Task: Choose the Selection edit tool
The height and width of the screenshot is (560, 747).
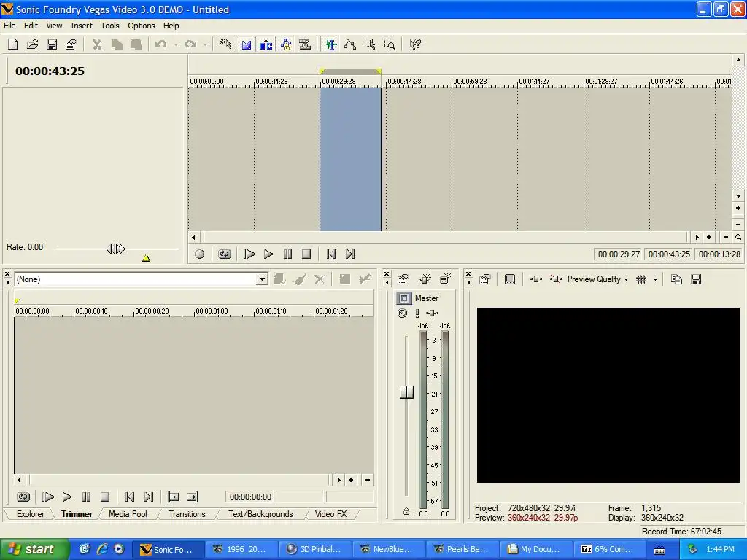Action: click(x=370, y=44)
